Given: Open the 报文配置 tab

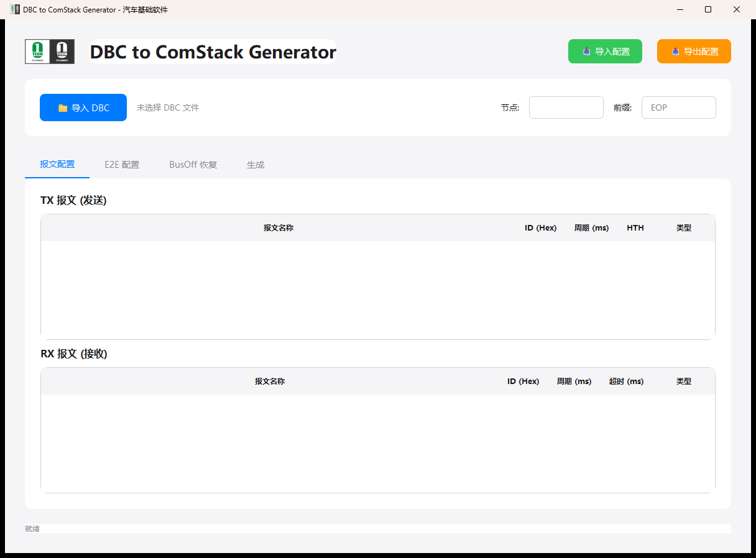Looking at the screenshot, I should tap(57, 165).
